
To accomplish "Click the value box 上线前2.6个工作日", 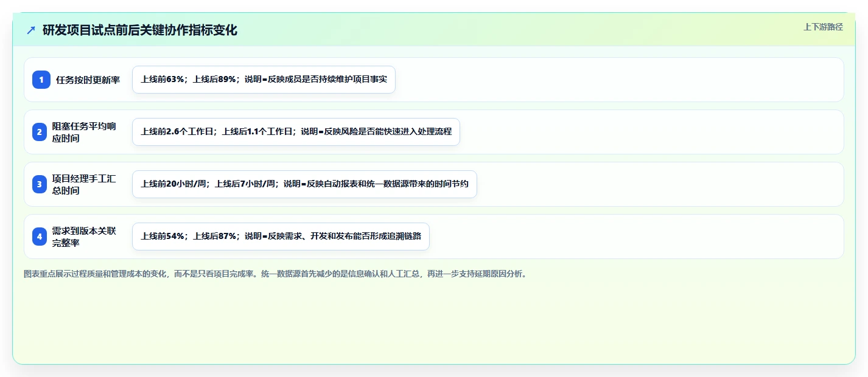I will click(296, 132).
